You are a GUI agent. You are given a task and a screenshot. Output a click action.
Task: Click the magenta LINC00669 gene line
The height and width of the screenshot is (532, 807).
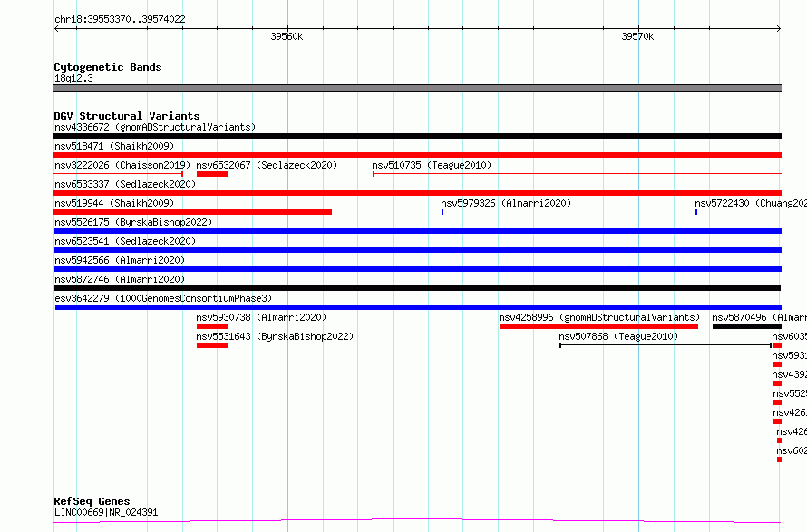pos(417,521)
